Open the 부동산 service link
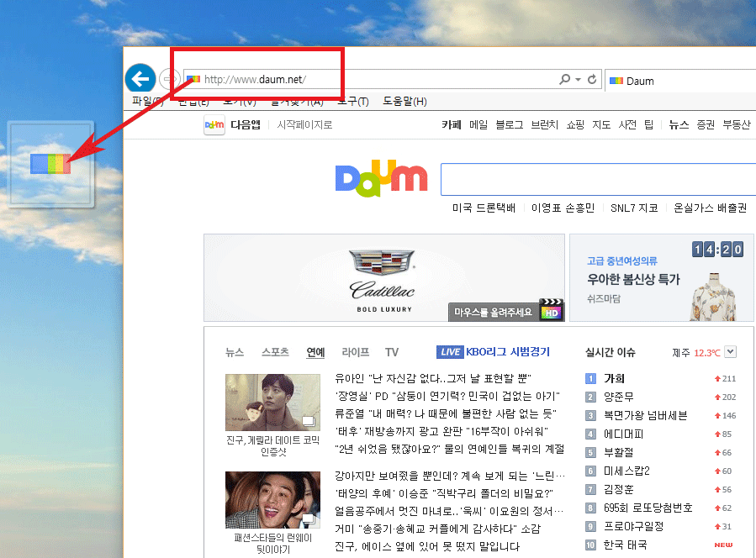The height and width of the screenshot is (558, 756). click(x=737, y=125)
